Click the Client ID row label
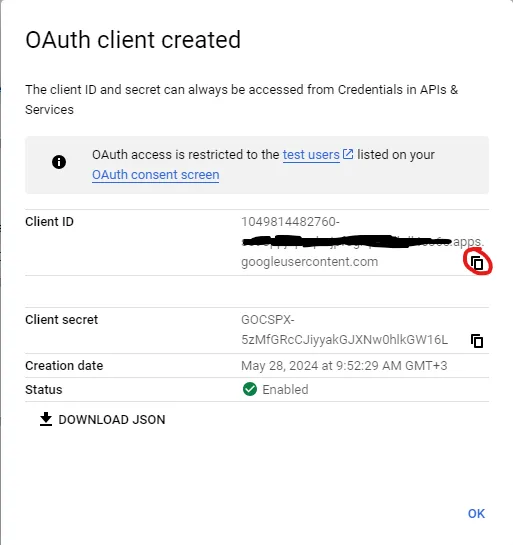This screenshot has height=545, width=513. click(x=49, y=222)
